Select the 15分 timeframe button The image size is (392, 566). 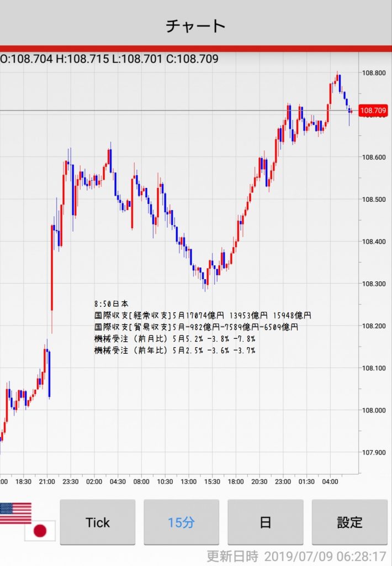(181, 522)
